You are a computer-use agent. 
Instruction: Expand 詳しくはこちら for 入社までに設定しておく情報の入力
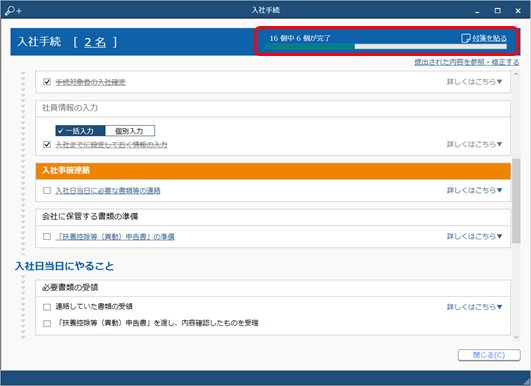click(x=474, y=144)
